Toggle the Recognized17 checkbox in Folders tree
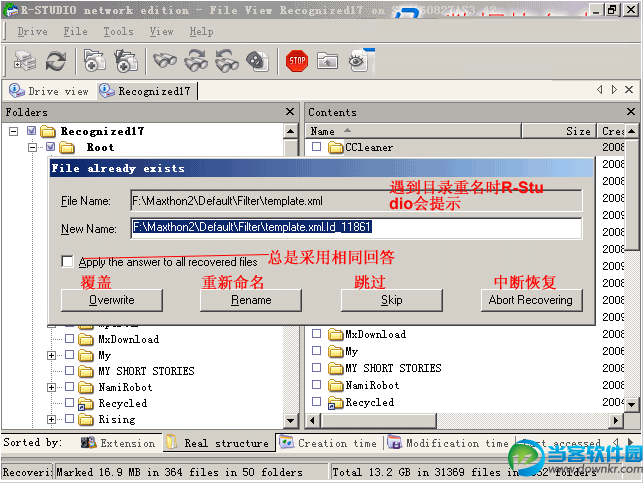 [x=32, y=131]
